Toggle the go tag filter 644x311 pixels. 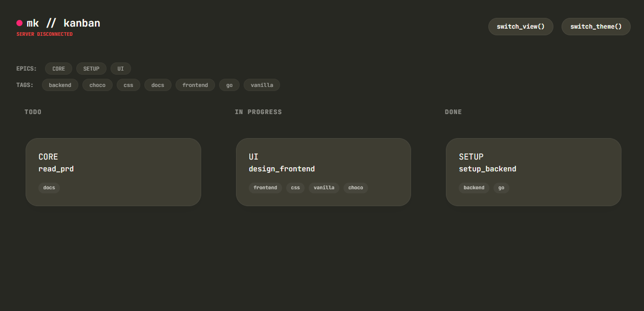[229, 85]
